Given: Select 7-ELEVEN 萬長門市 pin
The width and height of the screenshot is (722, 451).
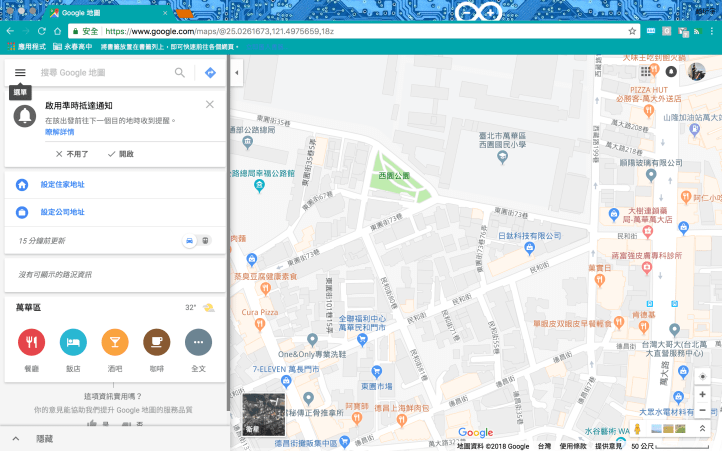Looking at the screenshot, I should pyautogui.click(x=286, y=381).
